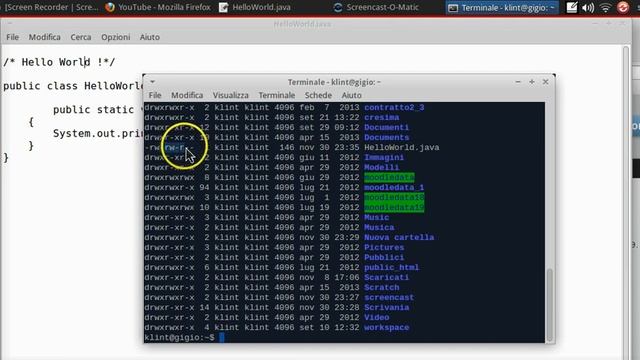Close the Terminale window

(x=545, y=82)
